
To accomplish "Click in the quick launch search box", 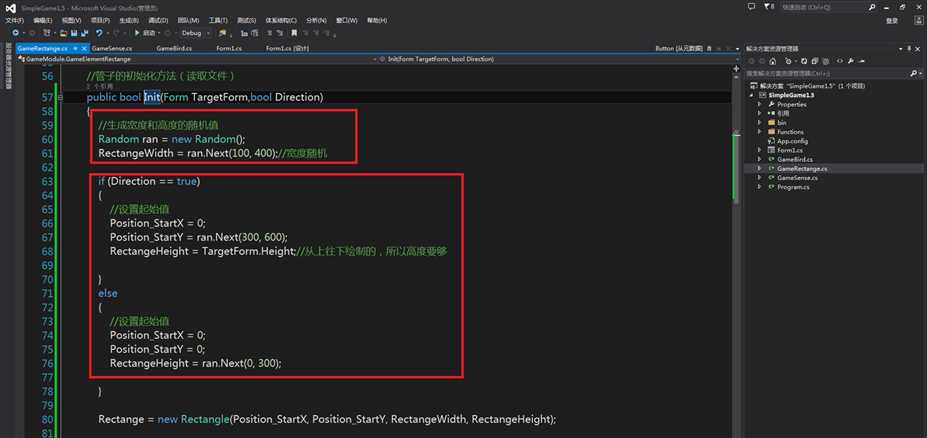I will tap(823, 7).
